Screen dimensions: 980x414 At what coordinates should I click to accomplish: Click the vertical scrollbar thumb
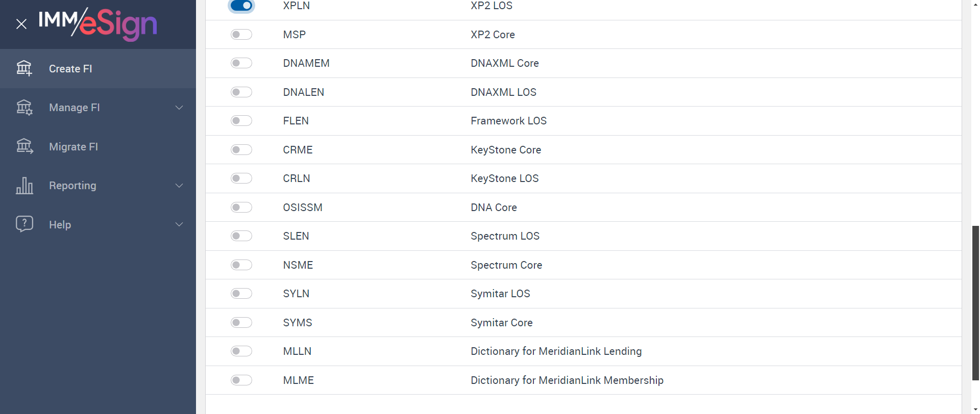[x=975, y=302]
